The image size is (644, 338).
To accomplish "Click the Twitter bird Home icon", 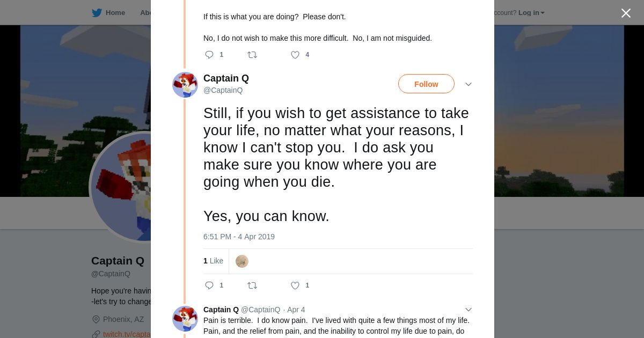I will point(97,13).
